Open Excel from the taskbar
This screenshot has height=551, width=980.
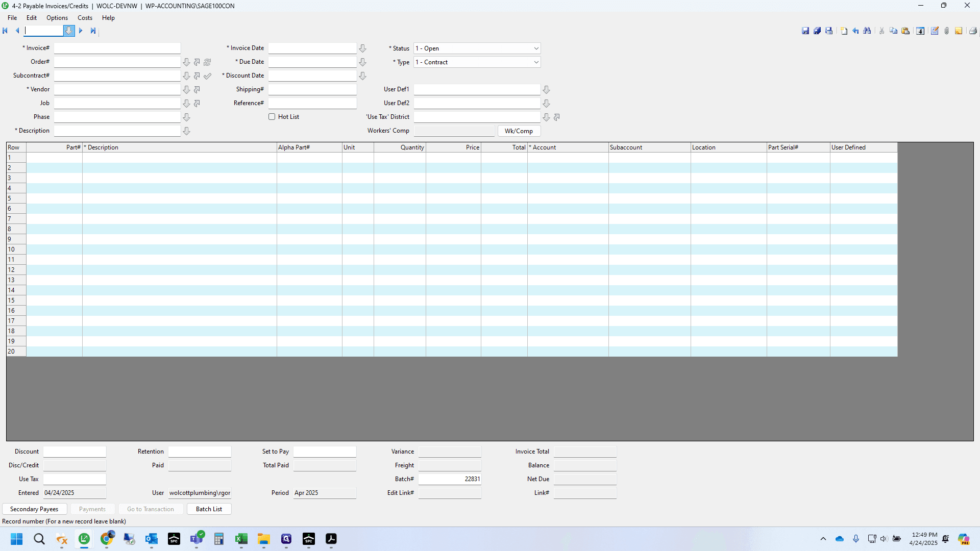coord(241,539)
